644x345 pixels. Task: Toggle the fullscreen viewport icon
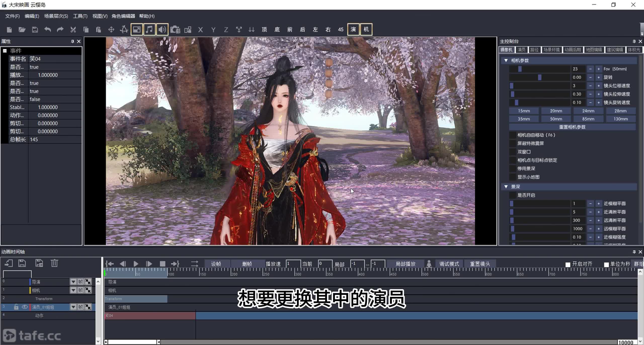(137, 29)
